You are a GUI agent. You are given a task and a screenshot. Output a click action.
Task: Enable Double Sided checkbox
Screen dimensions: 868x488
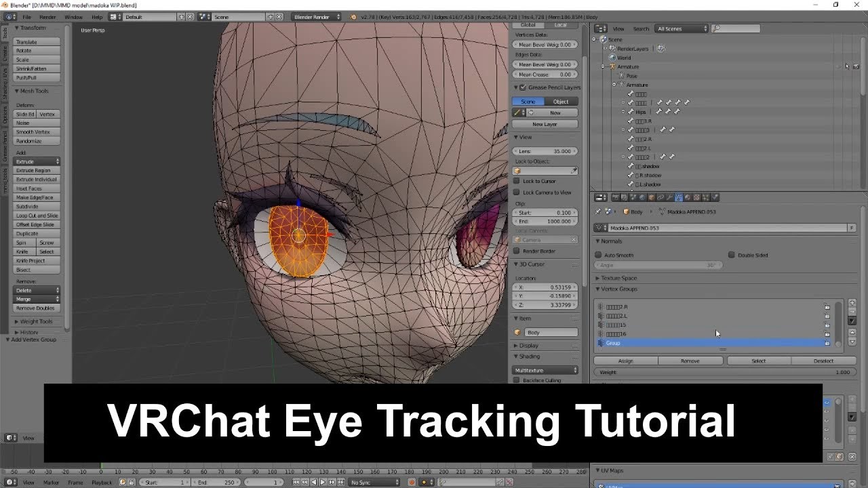[731, 255]
